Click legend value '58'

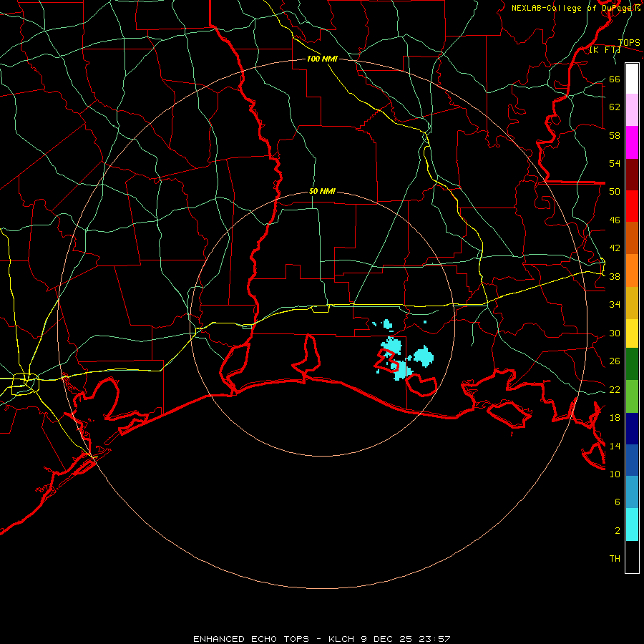click(615, 135)
